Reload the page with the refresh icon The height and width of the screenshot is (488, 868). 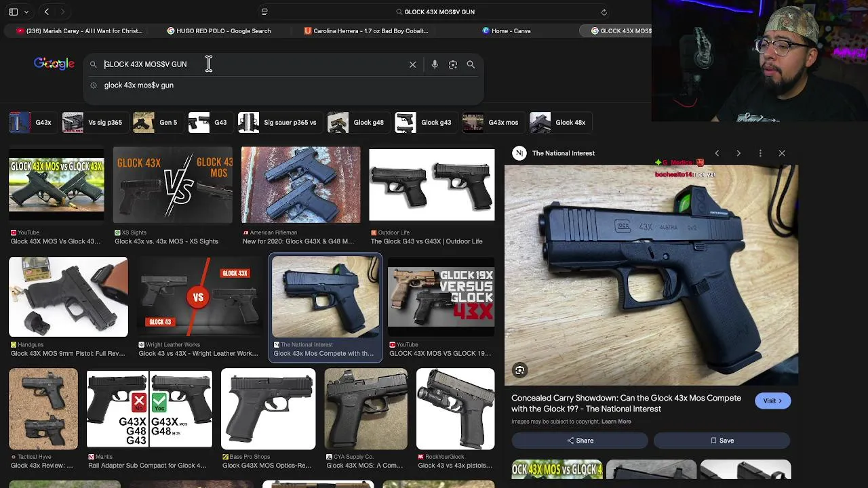[604, 12]
